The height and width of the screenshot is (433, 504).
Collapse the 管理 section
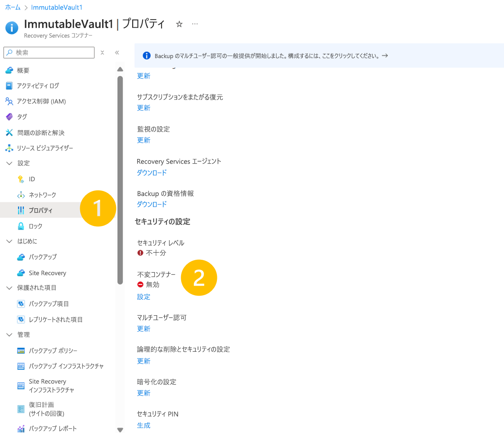(x=9, y=334)
